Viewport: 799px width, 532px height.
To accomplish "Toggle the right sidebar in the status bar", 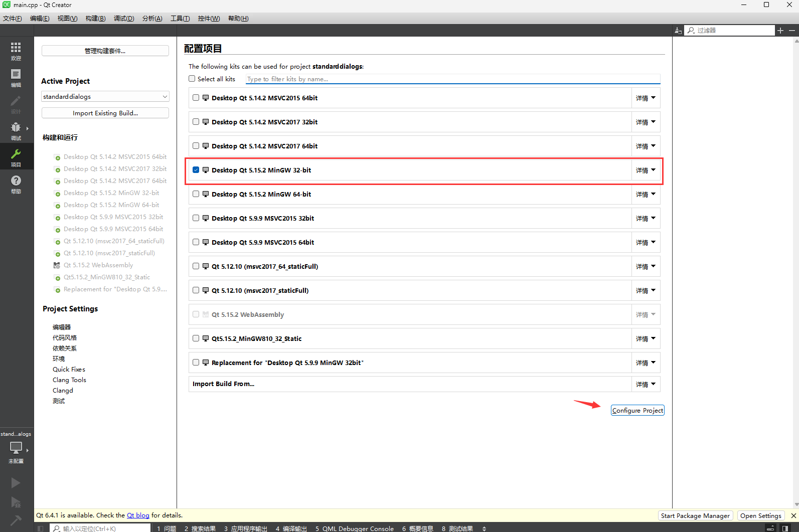I will [785, 528].
